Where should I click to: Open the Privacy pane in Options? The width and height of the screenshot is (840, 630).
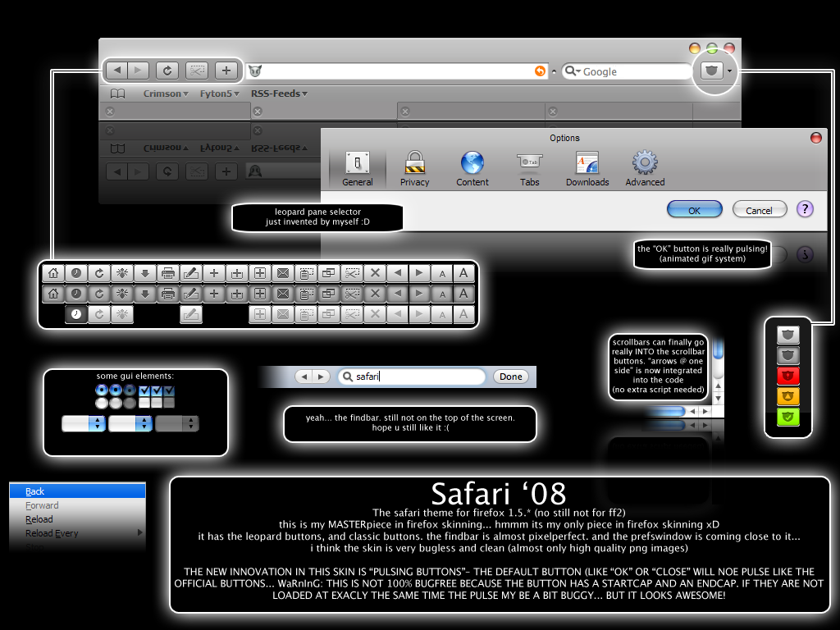(x=415, y=167)
